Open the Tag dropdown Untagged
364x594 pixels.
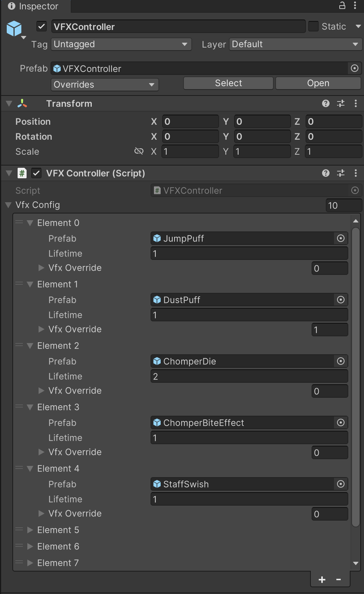click(x=121, y=44)
